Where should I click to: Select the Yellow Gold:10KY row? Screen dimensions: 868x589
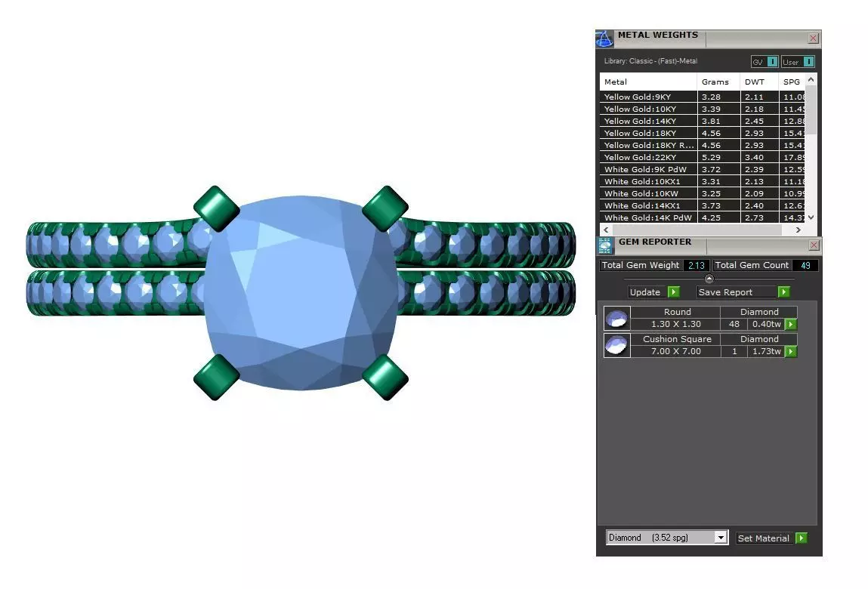click(703, 109)
